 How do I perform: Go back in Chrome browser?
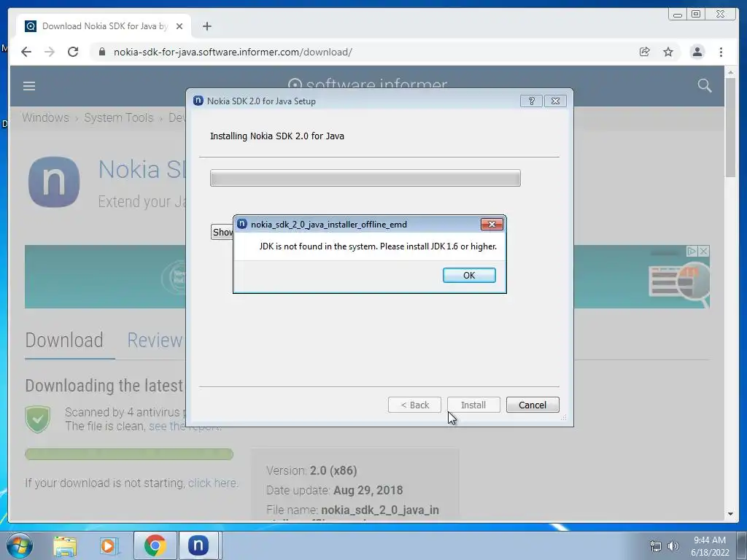(x=26, y=52)
